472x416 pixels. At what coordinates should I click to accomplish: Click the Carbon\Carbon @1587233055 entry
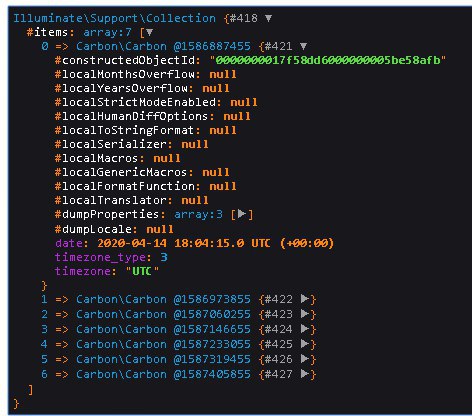(x=163, y=344)
